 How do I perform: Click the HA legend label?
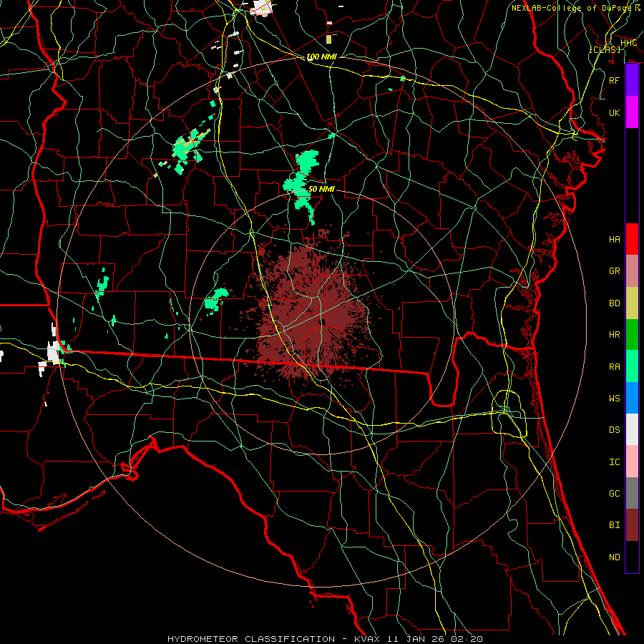pyautogui.click(x=615, y=240)
